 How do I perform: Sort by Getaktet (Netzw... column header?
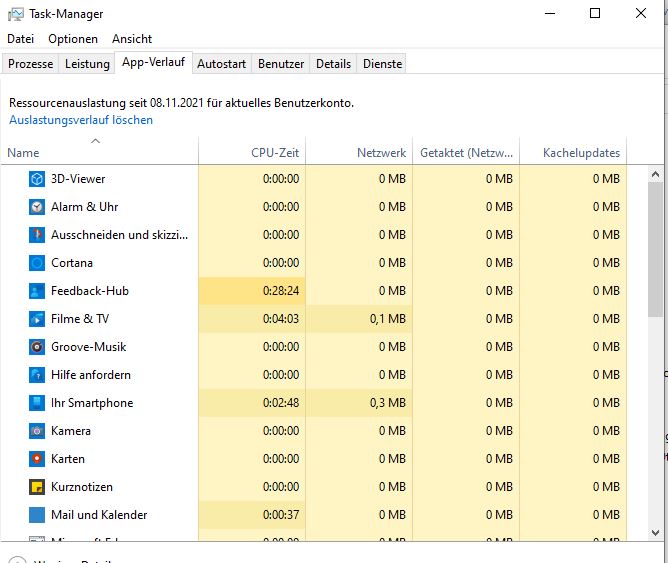pyautogui.click(x=466, y=152)
